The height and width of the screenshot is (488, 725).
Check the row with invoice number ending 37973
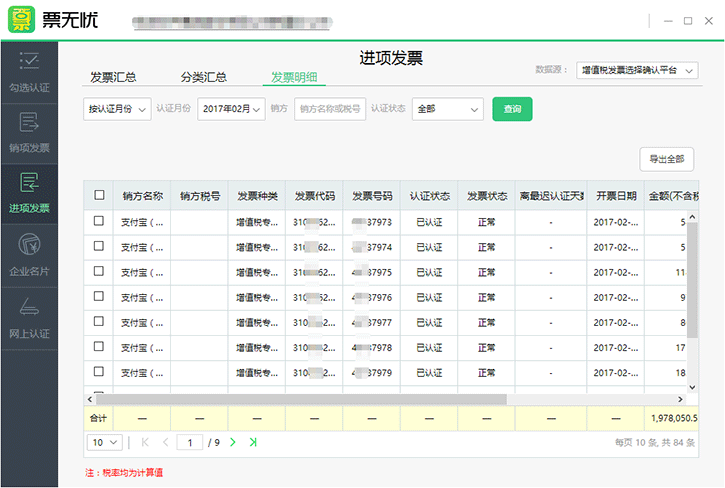pos(98,221)
